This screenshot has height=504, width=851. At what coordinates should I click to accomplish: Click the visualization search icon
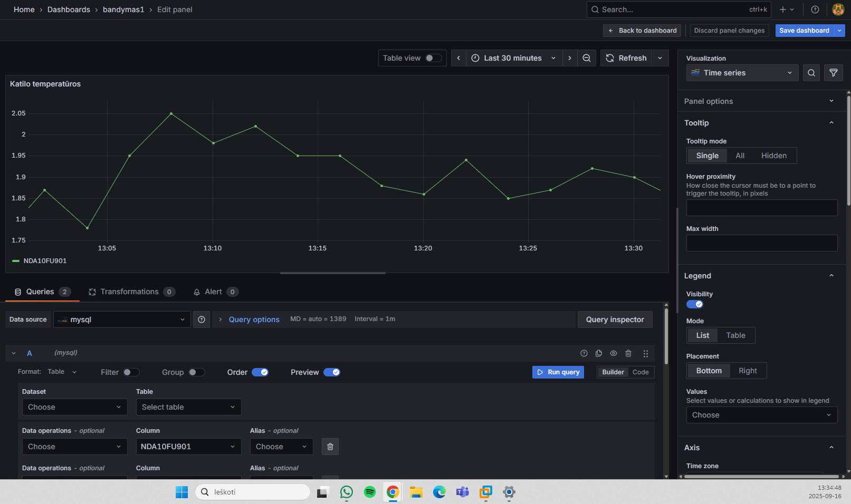click(x=811, y=73)
